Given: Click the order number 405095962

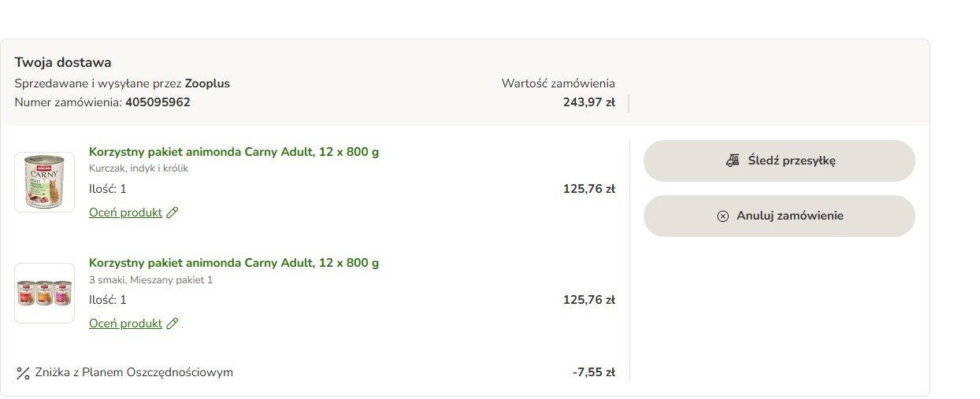Looking at the screenshot, I should point(158,102).
